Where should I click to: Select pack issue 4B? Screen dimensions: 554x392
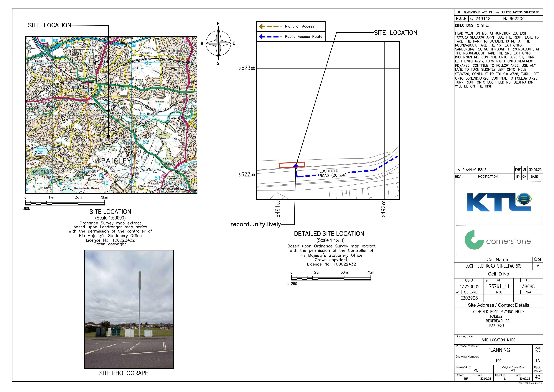pos(537,377)
